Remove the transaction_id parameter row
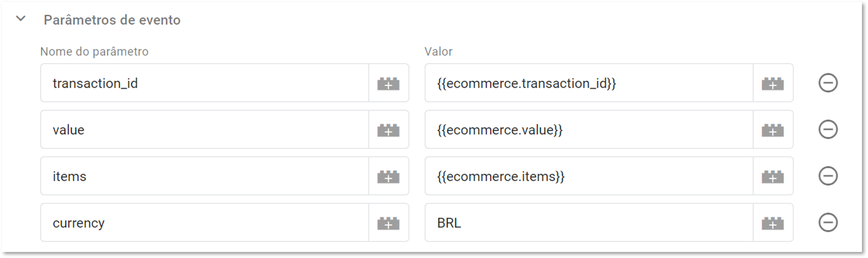 tap(828, 83)
